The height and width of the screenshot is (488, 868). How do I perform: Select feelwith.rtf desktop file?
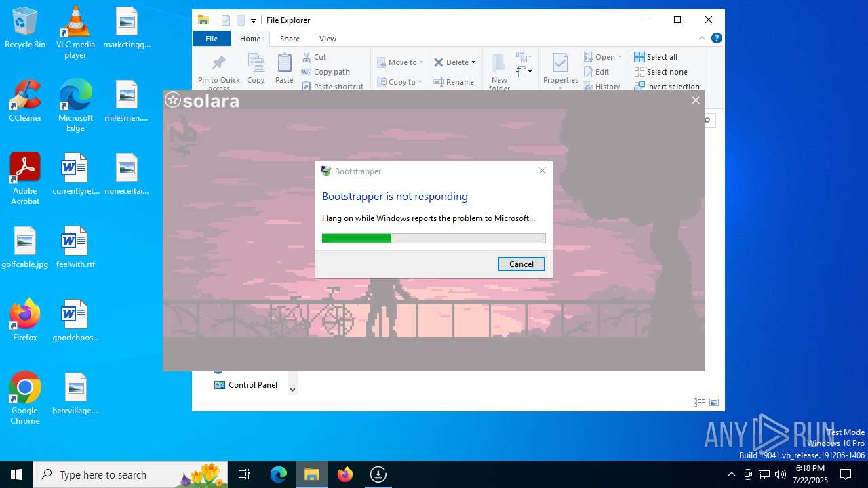coord(75,247)
